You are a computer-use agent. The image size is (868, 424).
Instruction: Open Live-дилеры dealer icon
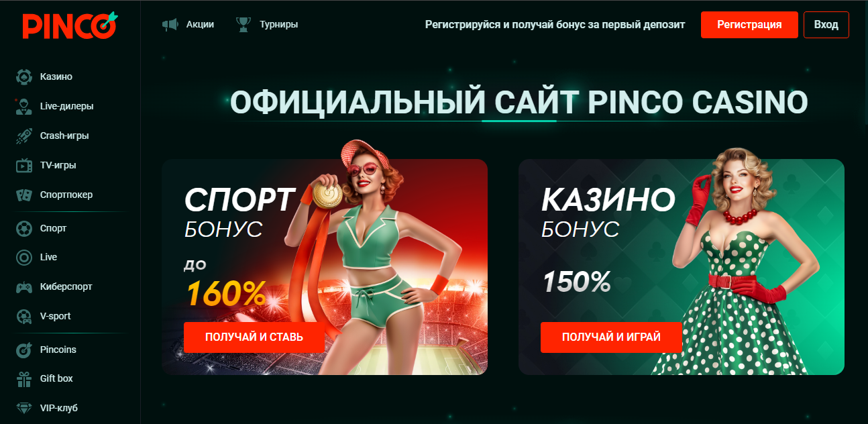point(24,106)
